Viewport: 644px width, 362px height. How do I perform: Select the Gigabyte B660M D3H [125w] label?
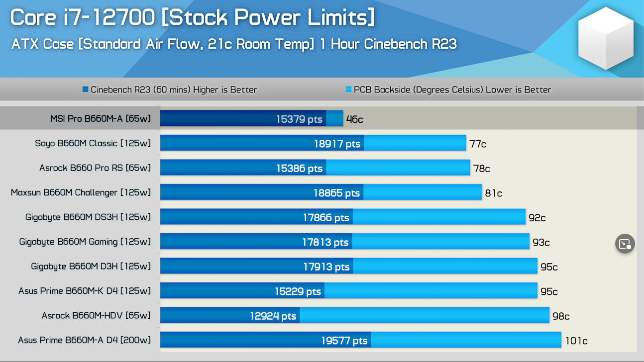(x=91, y=267)
